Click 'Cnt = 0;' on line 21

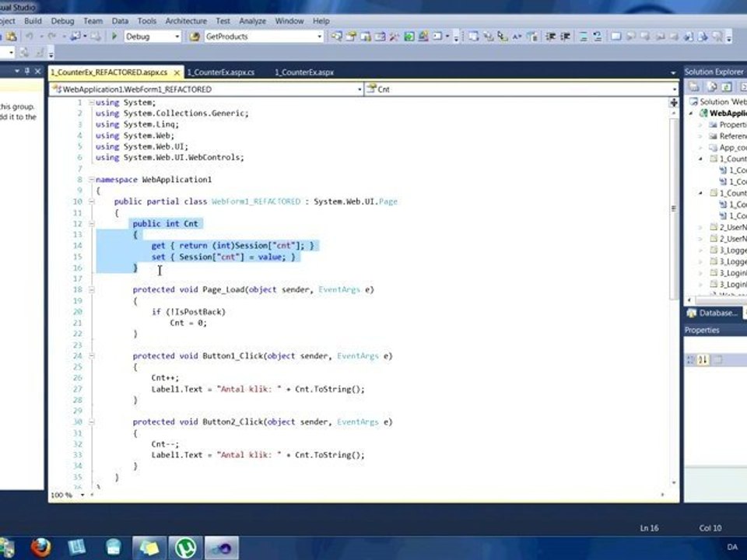[188, 323]
